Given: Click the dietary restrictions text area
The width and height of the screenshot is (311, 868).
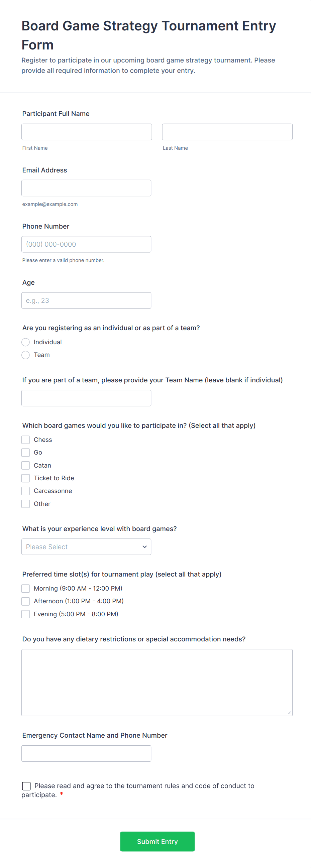Looking at the screenshot, I should click(x=157, y=683).
